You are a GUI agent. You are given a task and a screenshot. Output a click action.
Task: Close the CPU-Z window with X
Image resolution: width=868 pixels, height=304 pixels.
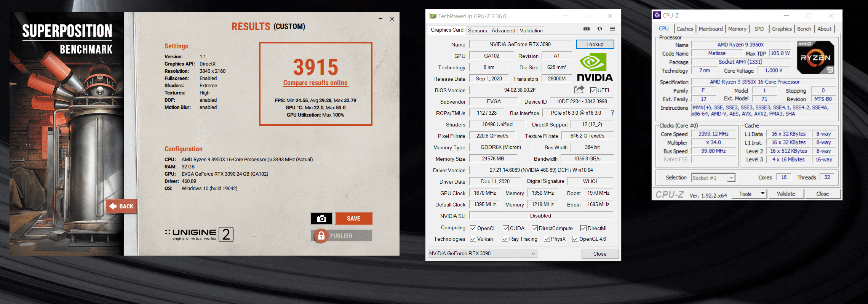click(831, 15)
